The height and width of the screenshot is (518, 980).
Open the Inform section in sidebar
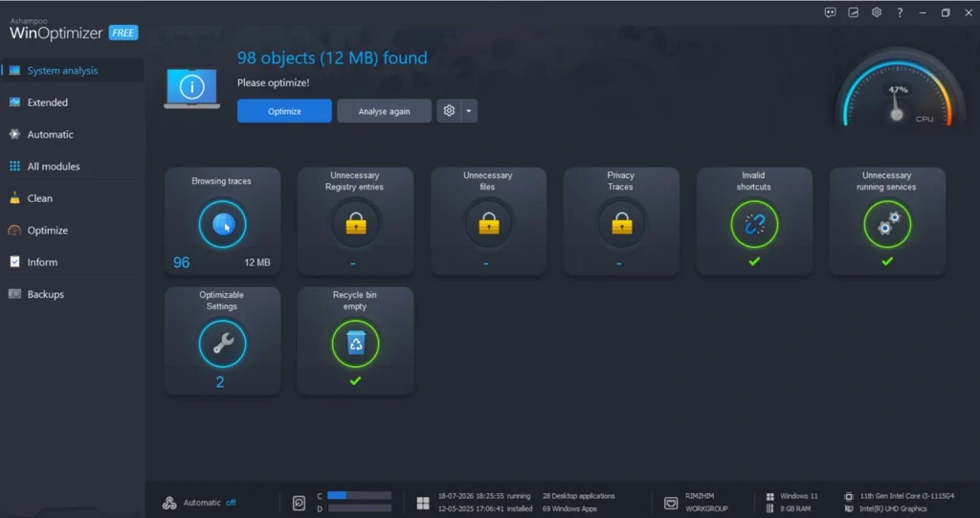(73, 262)
